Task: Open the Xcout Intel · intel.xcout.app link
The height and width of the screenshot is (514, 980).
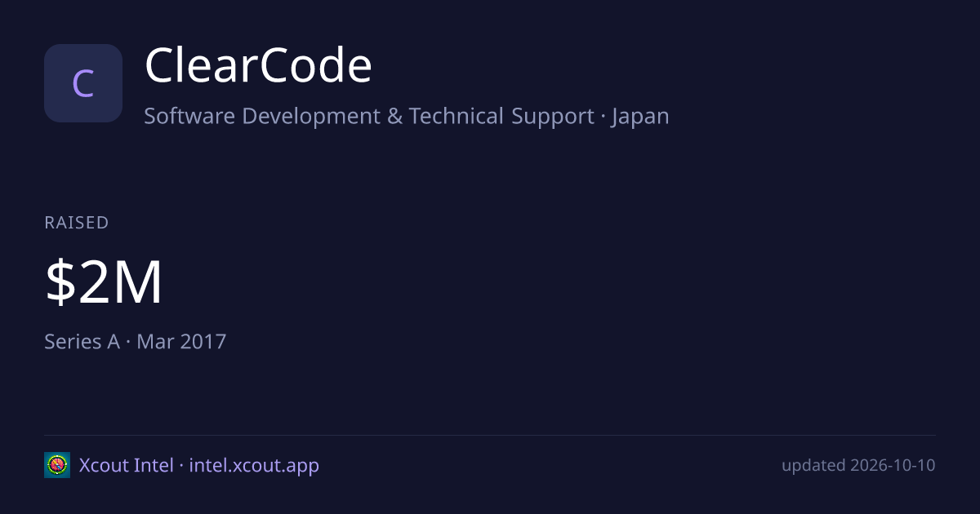Action: 199,465
